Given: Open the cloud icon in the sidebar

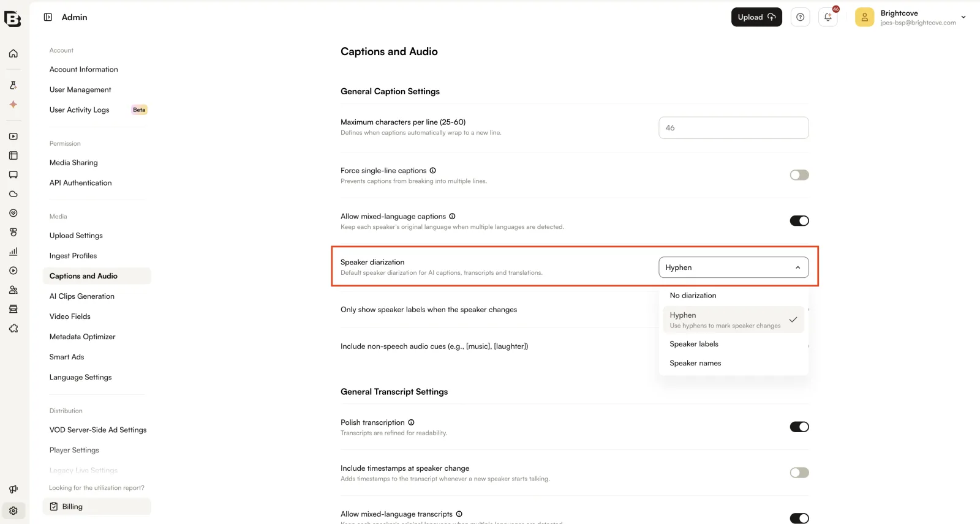Looking at the screenshot, I should tap(13, 194).
